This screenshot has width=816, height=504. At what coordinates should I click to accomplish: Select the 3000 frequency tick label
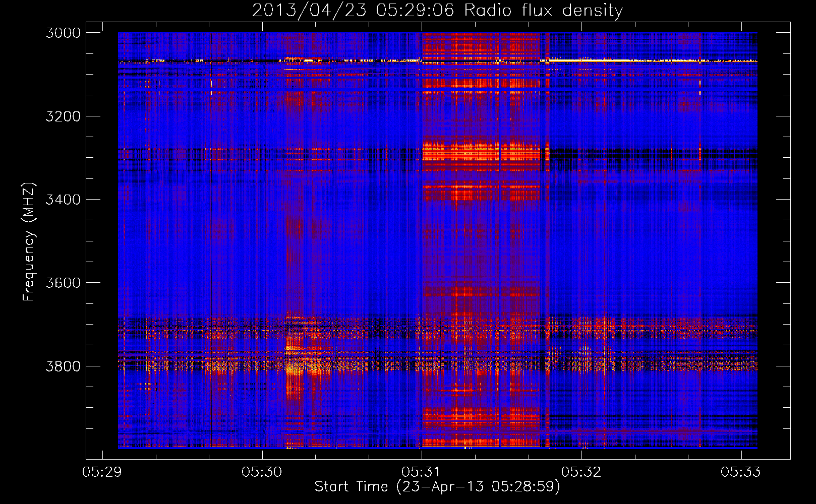click(x=63, y=33)
